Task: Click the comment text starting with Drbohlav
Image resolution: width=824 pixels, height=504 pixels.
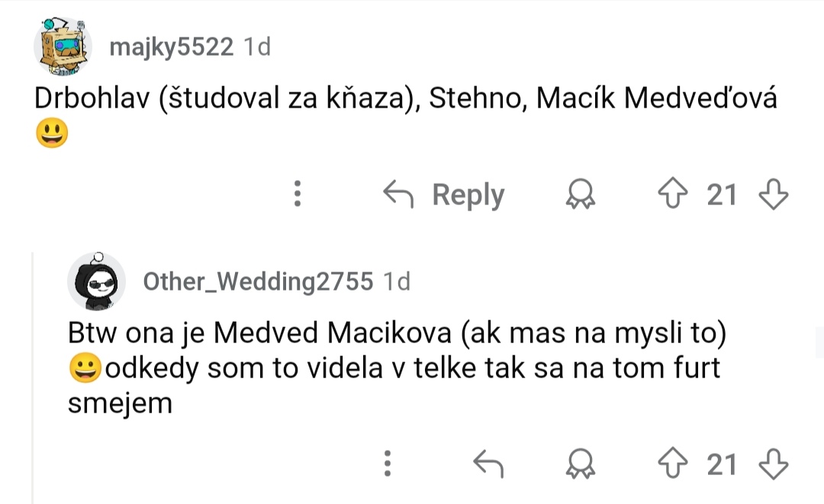Action: [404, 100]
